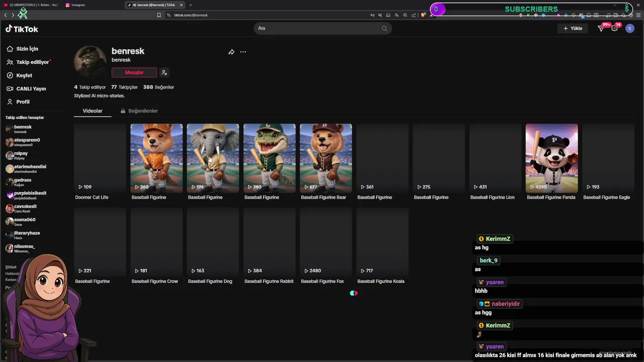Viewport: 644px width, 362px height.
Task: Click the unfollow person icon button
Action: (164, 72)
